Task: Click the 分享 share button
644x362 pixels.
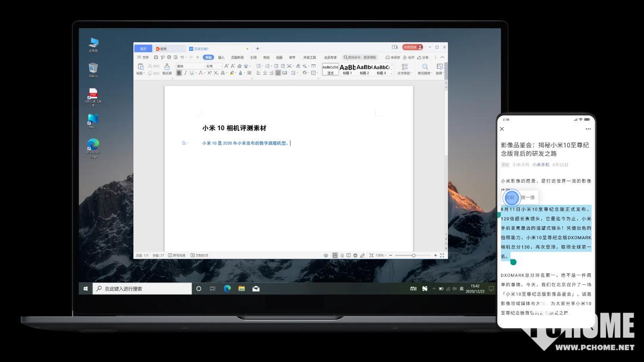Action: (423, 57)
